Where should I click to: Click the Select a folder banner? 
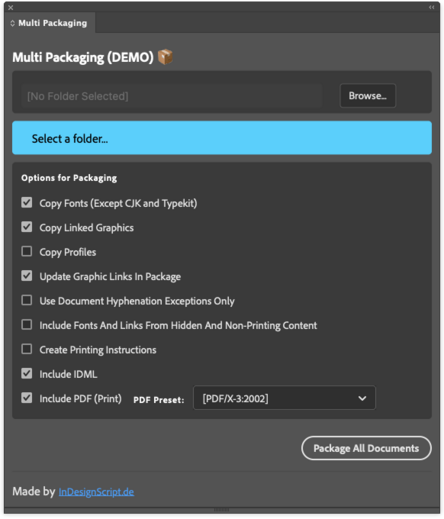tap(222, 138)
